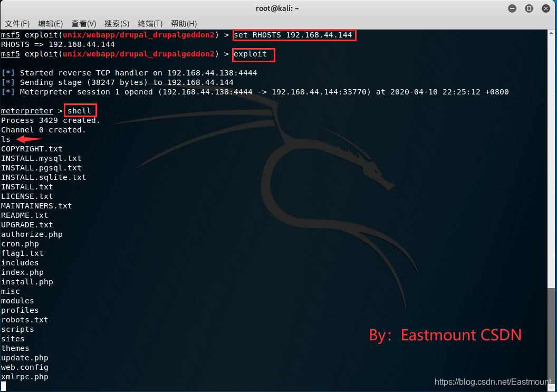Click the 'themes' directory name

click(15, 349)
